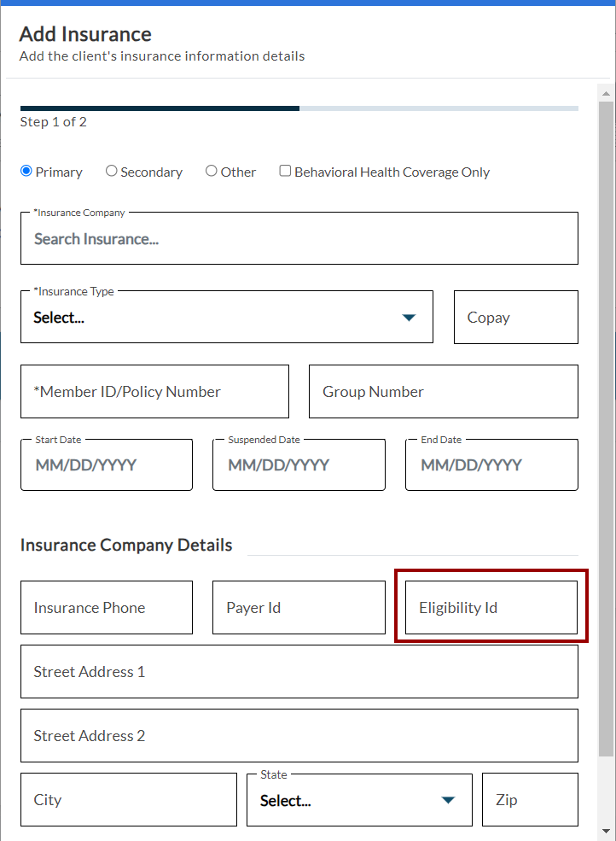Select the Primary radio button

pyautogui.click(x=26, y=171)
